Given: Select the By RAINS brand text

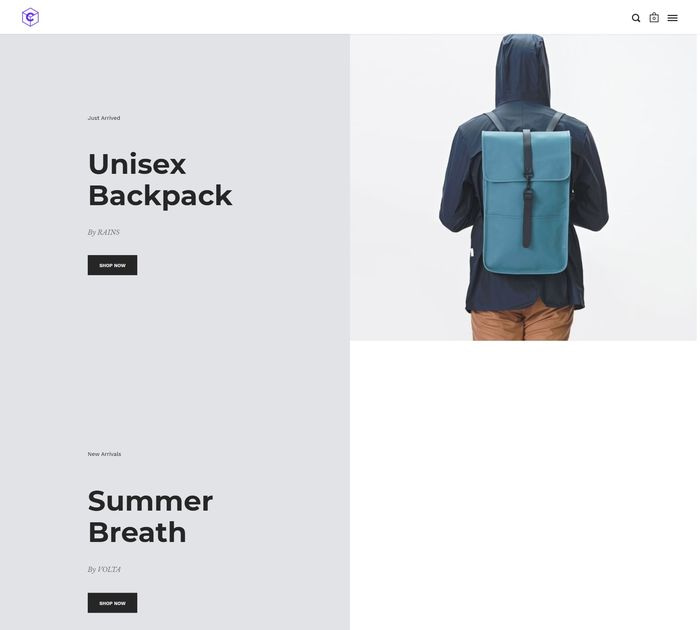Looking at the screenshot, I should [104, 232].
